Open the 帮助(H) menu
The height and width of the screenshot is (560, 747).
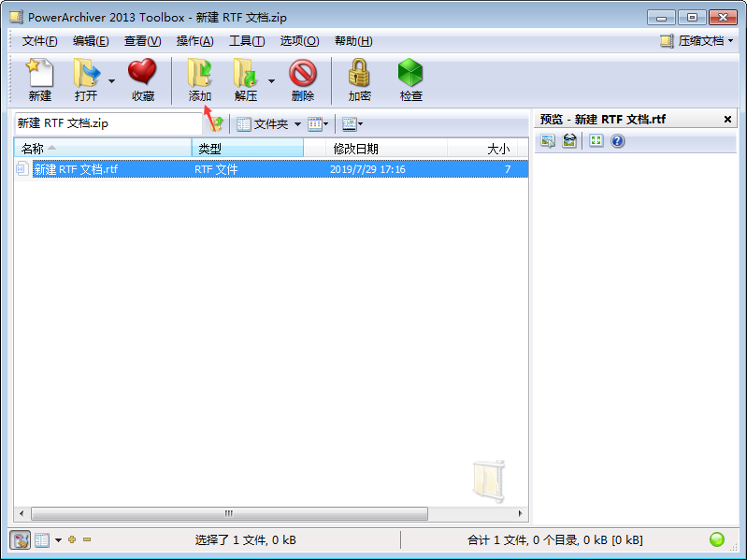coord(353,41)
